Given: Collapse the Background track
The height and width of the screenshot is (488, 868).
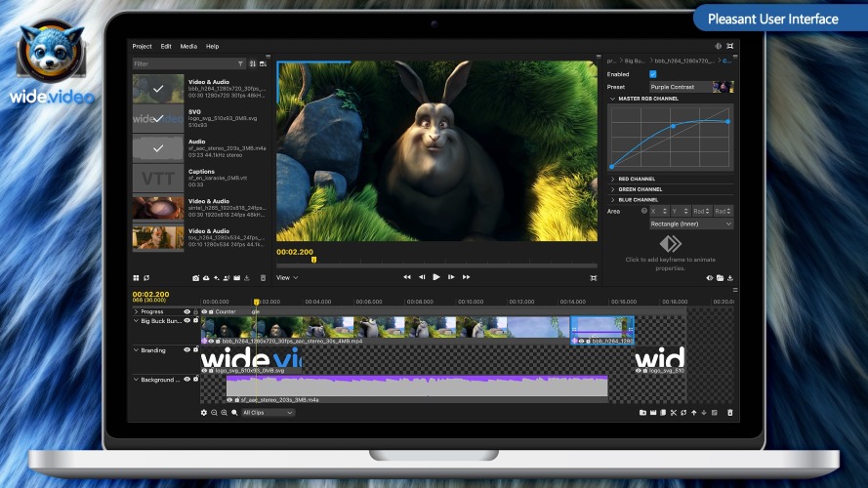Looking at the screenshot, I should (136, 380).
